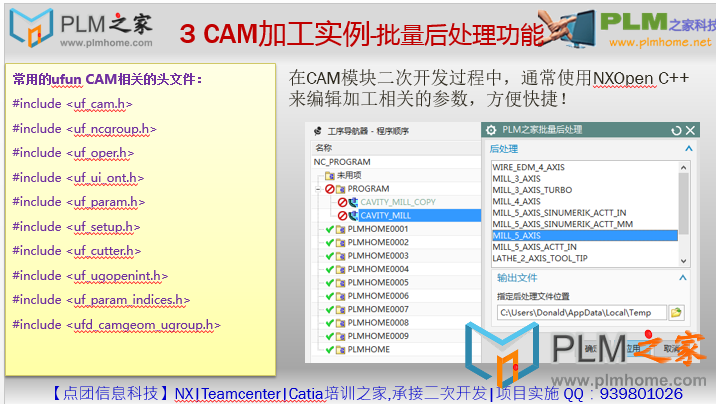716x404 pixels.
Task: Click the NX link in footer
Action: pyautogui.click(x=184, y=394)
